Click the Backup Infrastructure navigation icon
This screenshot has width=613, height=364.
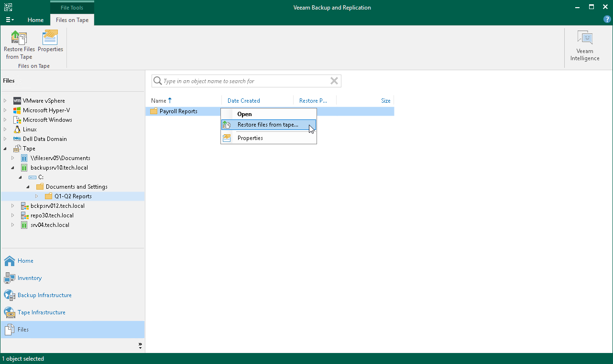(10, 295)
